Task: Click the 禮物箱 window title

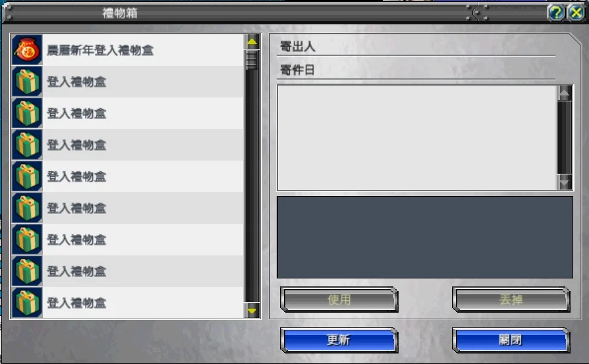Action: click(120, 13)
